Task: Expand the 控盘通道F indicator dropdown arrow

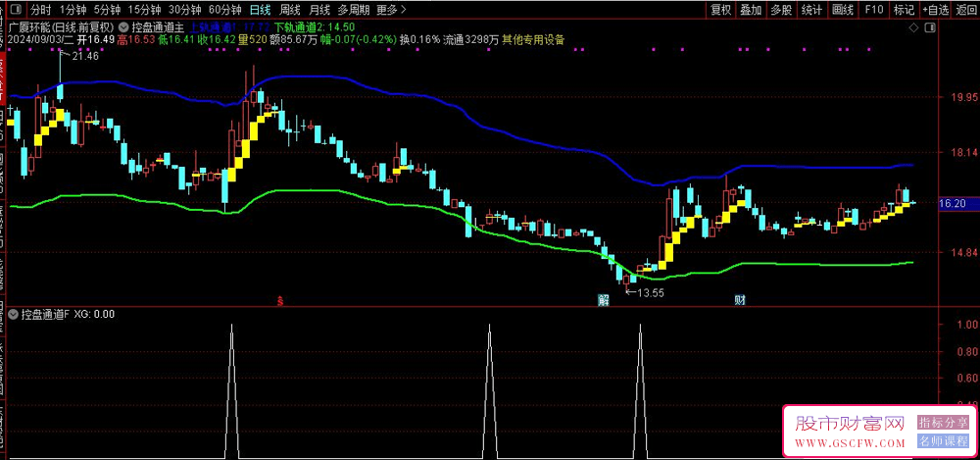Action: point(15,314)
